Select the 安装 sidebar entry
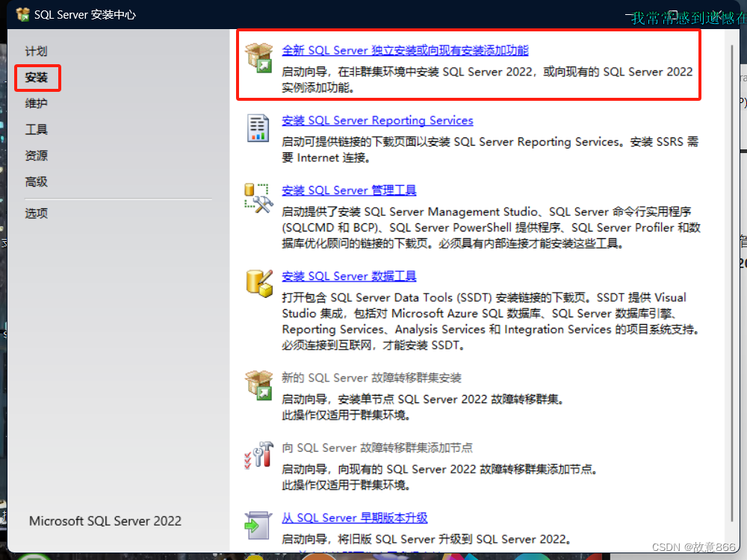Screen dimensions: 747x560 [37, 78]
